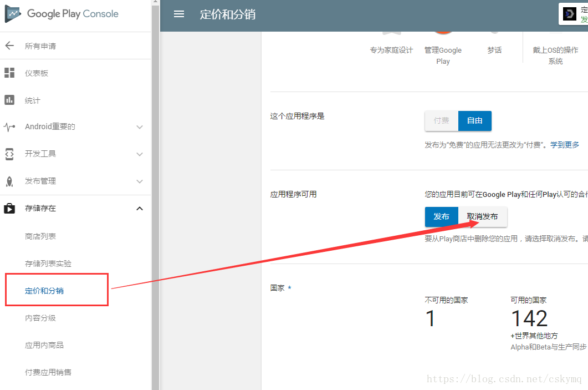
Task: Click the 梦话 label
Action: (x=494, y=50)
